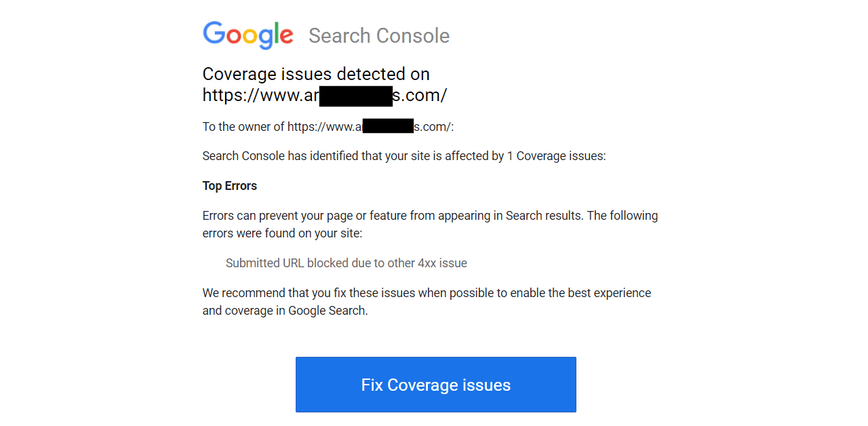This screenshot has width=868, height=426.
Task: Select the Search Console title text
Action: (379, 36)
